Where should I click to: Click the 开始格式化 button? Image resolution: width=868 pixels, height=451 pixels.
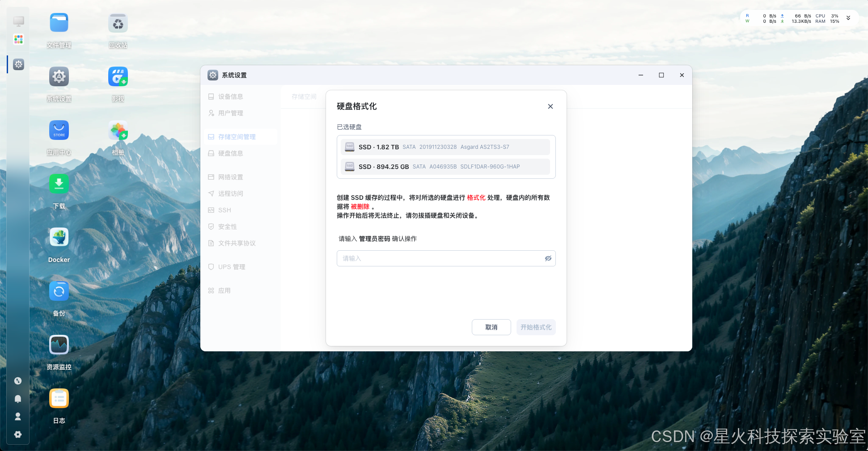click(x=536, y=327)
